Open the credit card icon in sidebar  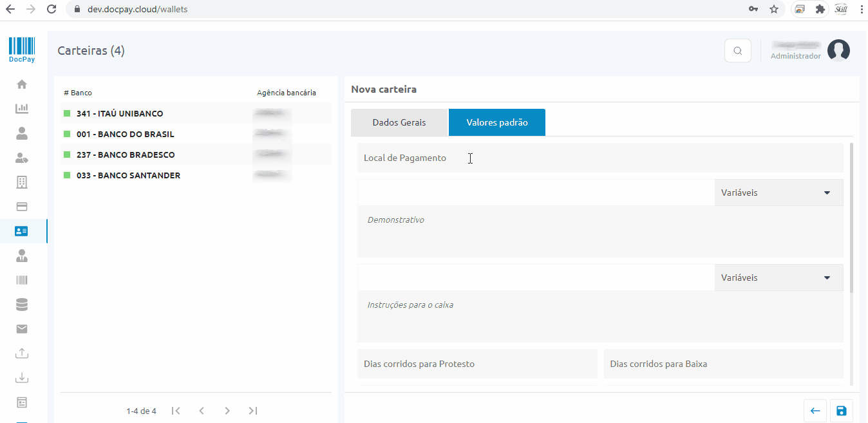coord(22,207)
